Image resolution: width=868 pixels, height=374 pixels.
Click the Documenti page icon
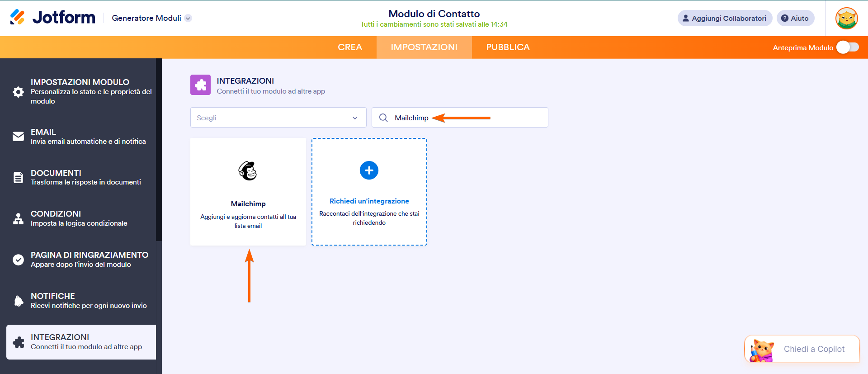click(18, 177)
